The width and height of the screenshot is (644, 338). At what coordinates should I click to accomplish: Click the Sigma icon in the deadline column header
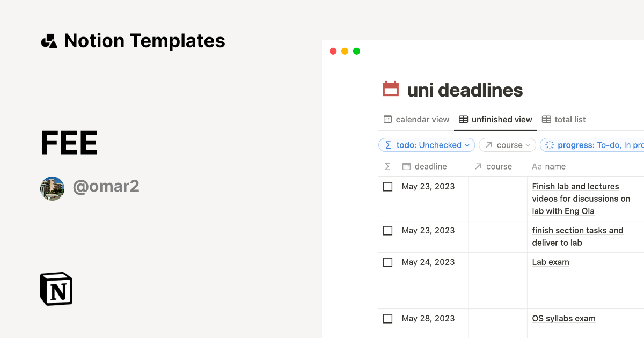(x=387, y=166)
